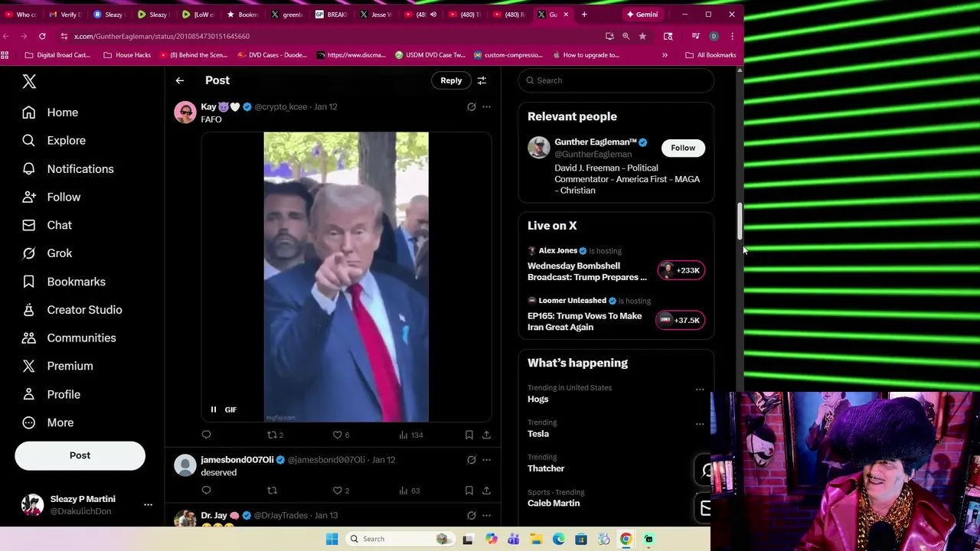The width and height of the screenshot is (980, 551).
Task: Bookmark Kay's FAFO reply
Action: (469, 435)
